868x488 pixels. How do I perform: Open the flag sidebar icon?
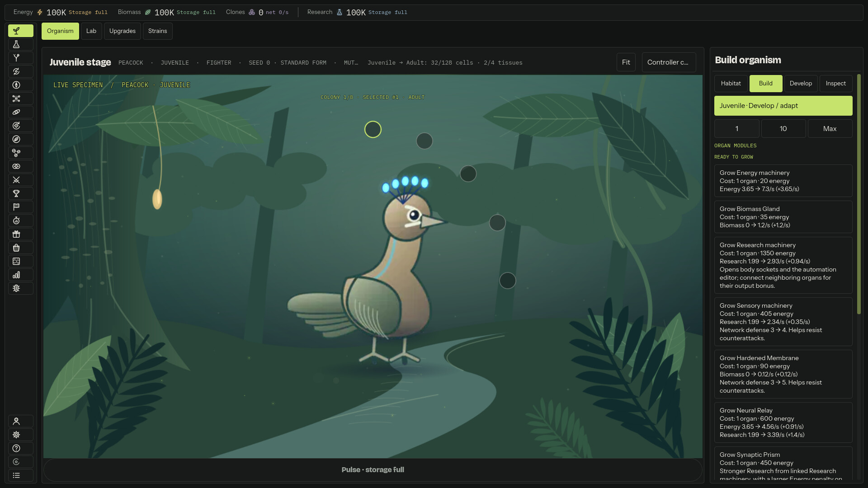tap(20, 207)
